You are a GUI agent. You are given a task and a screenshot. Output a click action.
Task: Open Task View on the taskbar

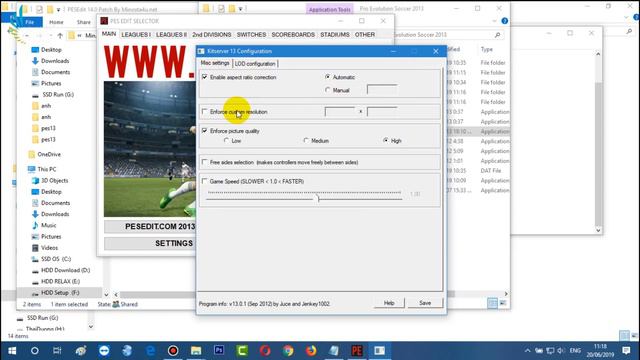(x=57, y=351)
